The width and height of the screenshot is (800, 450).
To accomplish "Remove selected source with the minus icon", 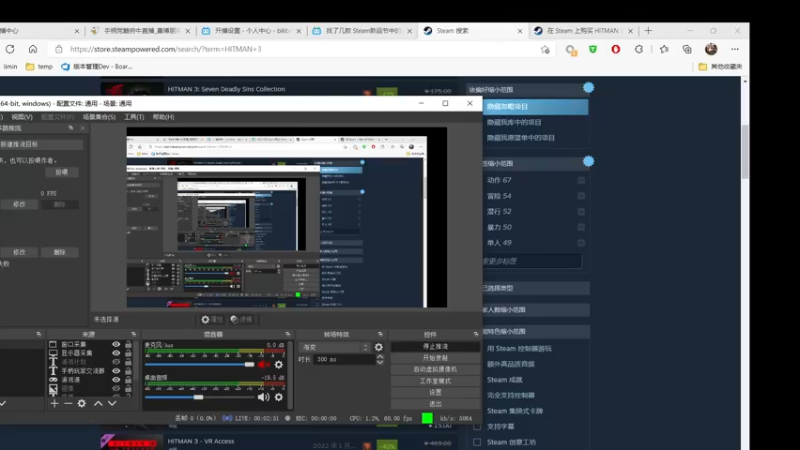I will (68, 403).
